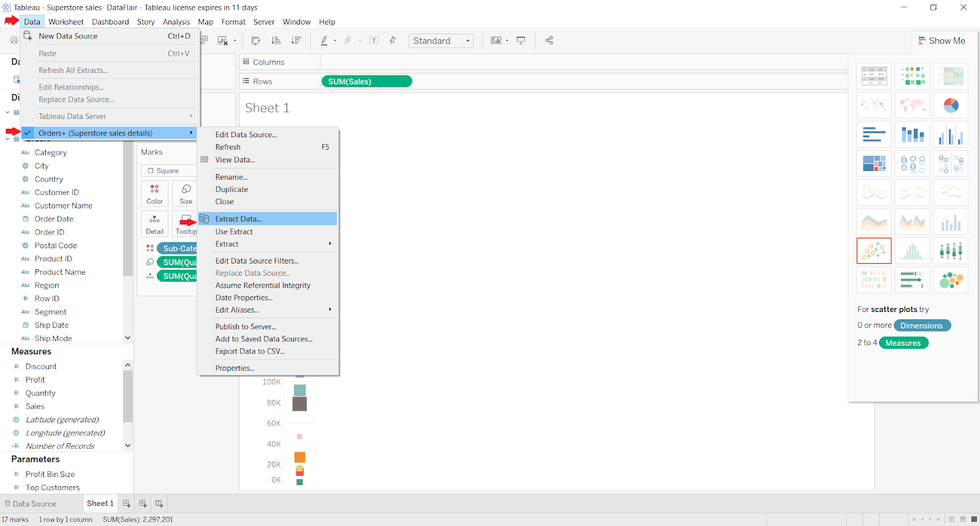980x526 pixels.
Task: Toggle Assume Referential Integrity
Action: click(x=263, y=285)
